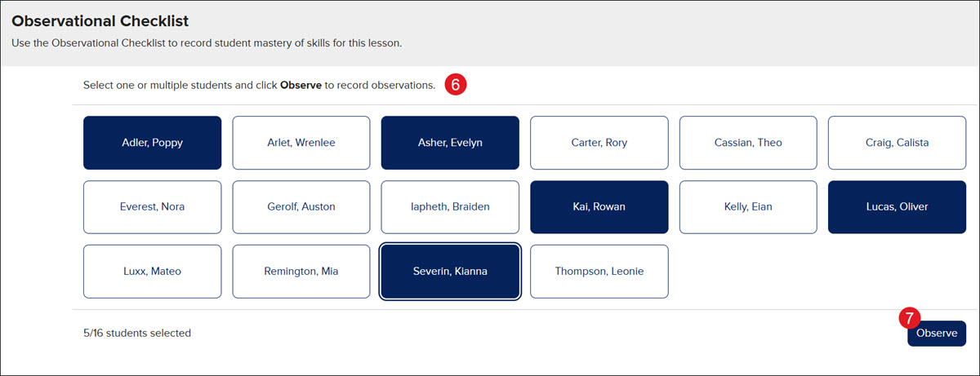
Task: Select student Carter, Rory
Action: pos(599,143)
